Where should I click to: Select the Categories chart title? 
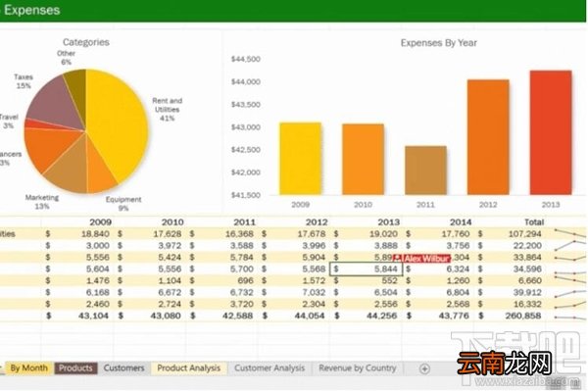(x=86, y=42)
